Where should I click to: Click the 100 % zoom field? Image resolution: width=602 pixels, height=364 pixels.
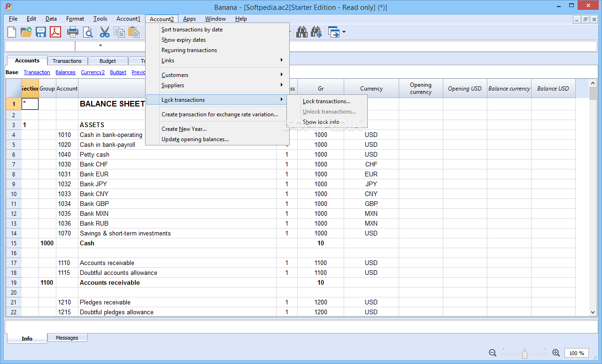pyautogui.click(x=577, y=353)
